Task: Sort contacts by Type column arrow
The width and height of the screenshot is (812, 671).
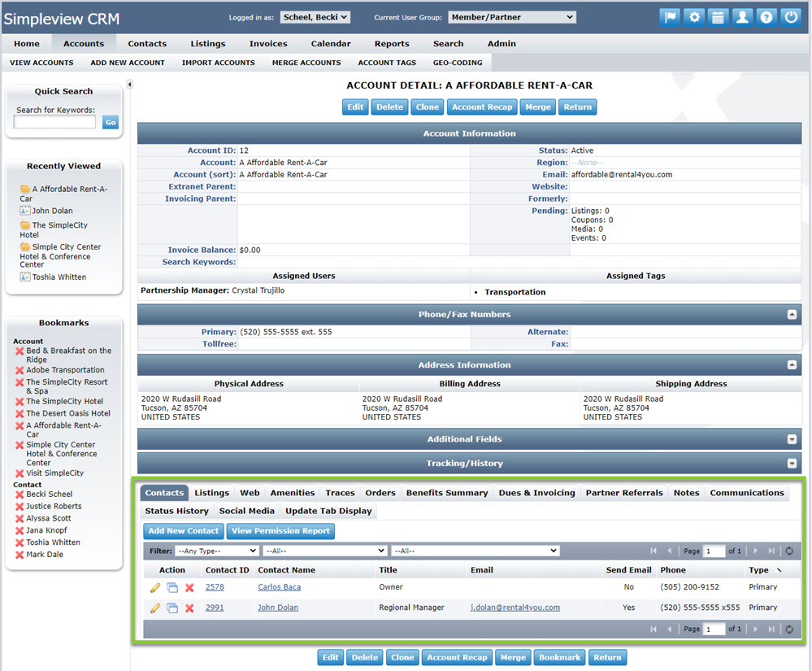Action: [x=779, y=570]
